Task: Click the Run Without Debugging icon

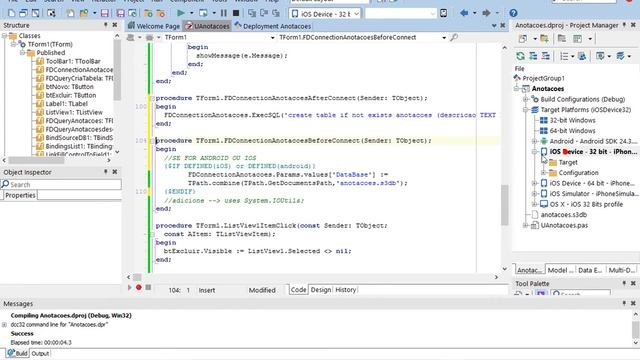Action: [x=203, y=13]
